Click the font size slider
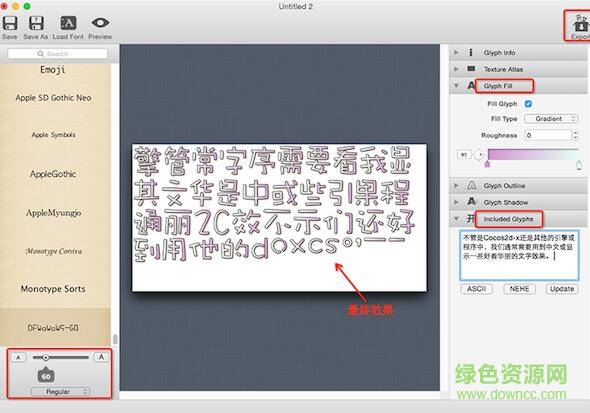The height and width of the screenshot is (413, 590). (x=60, y=357)
